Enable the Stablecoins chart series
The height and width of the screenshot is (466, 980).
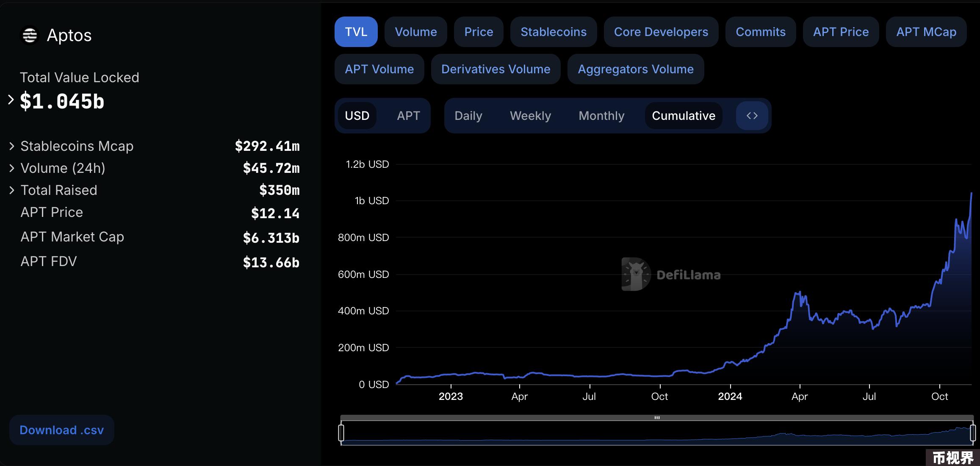click(554, 32)
